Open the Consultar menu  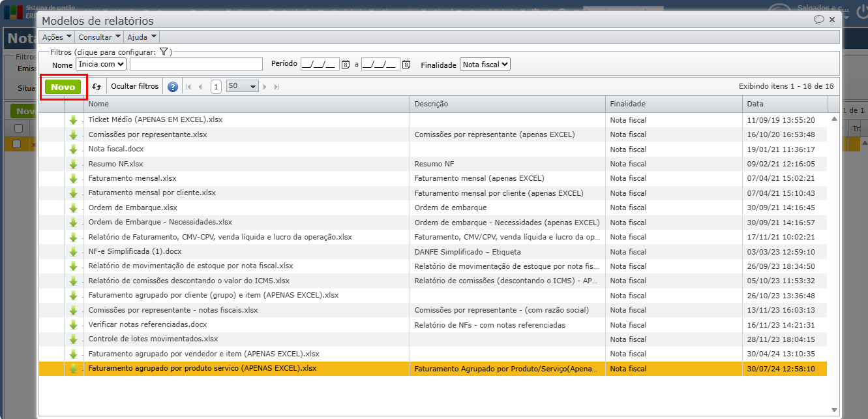99,37
